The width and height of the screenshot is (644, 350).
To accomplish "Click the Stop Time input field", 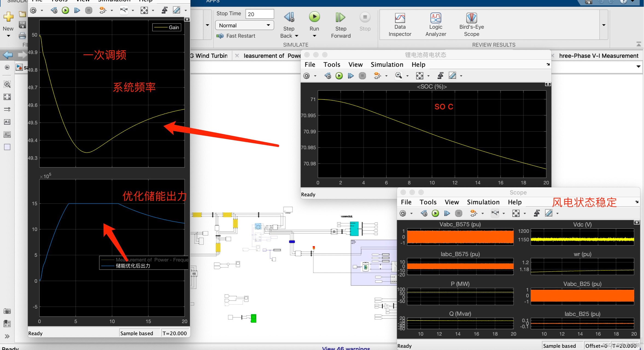I will [259, 14].
